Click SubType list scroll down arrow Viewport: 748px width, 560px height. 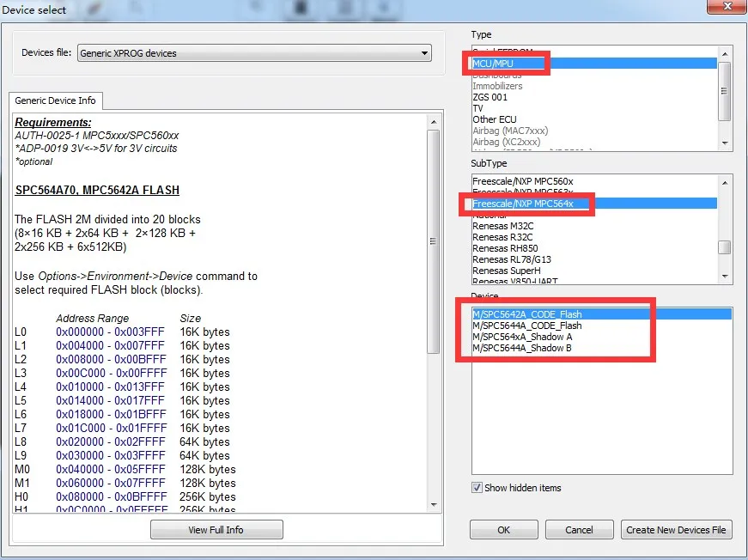tap(725, 277)
